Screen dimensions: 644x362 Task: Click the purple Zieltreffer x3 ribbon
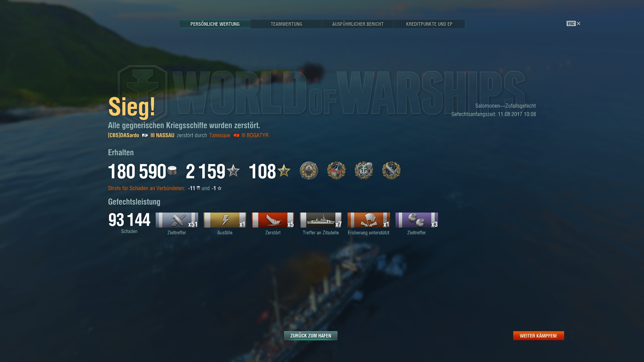(x=417, y=220)
